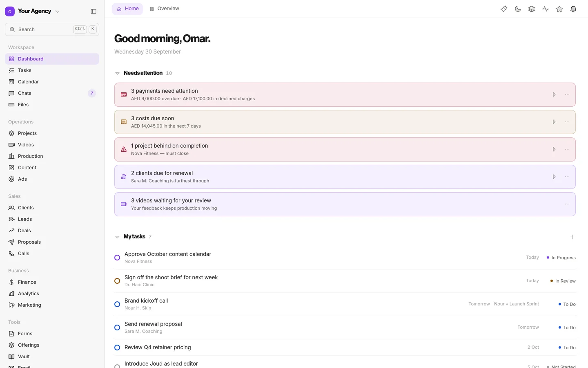Screen dimensions: 588x368
Task: Open Chats in the sidebar
Action: coord(52,93)
